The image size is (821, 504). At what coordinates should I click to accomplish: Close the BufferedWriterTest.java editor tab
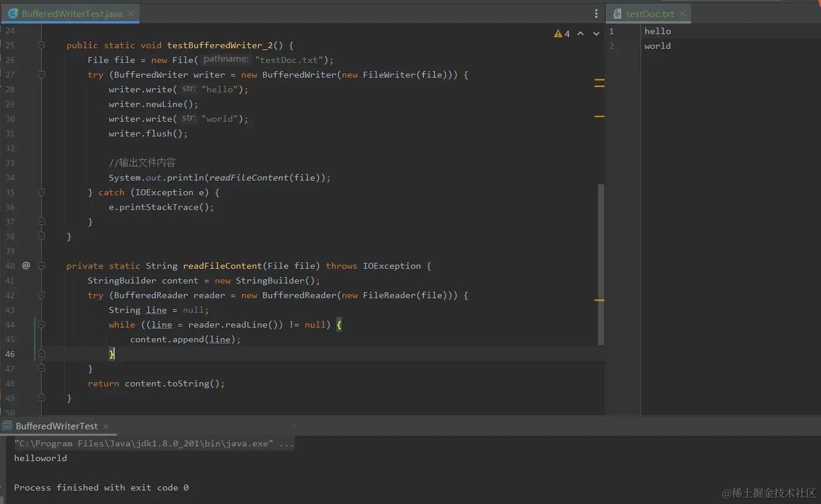pyautogui.click(x=131, y=14)
